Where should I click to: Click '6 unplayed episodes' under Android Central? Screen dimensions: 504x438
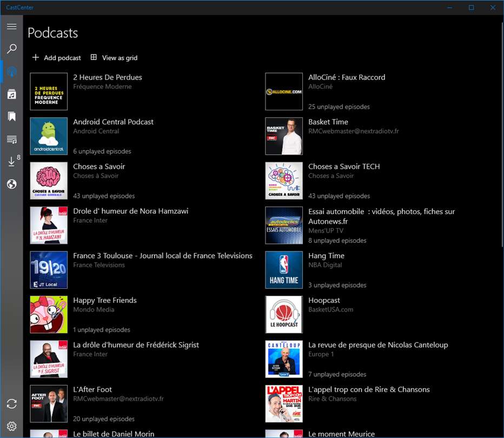(102, 151)
